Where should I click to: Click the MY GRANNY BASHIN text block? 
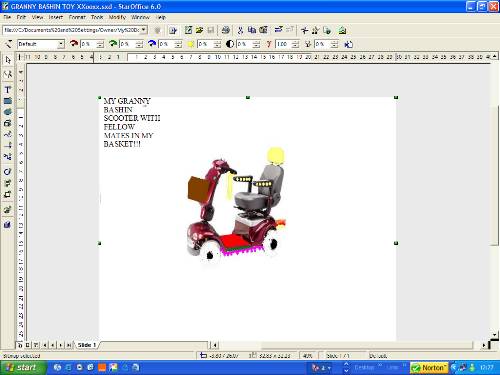point(132,122)
